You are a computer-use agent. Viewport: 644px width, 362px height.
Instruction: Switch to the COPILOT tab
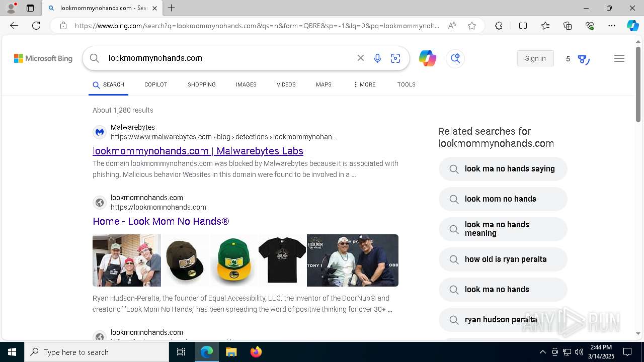click(x=156, y=84)
